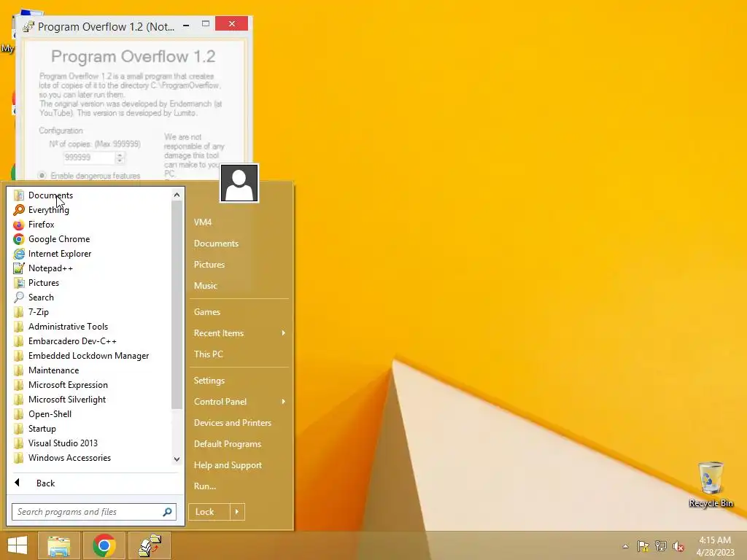Expand the Administrative Tools folder

68,327
